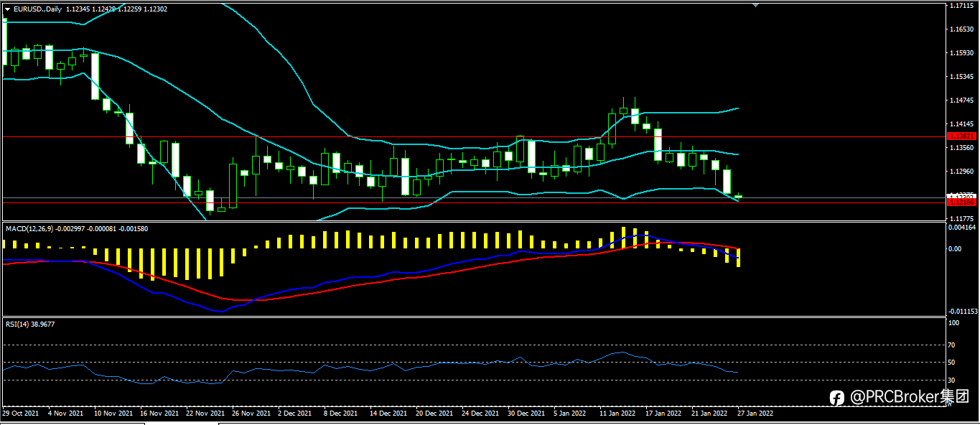980x425 pixels.
Task: Select the lower red horizontal line at 1.12166
Action: point(474,202)
